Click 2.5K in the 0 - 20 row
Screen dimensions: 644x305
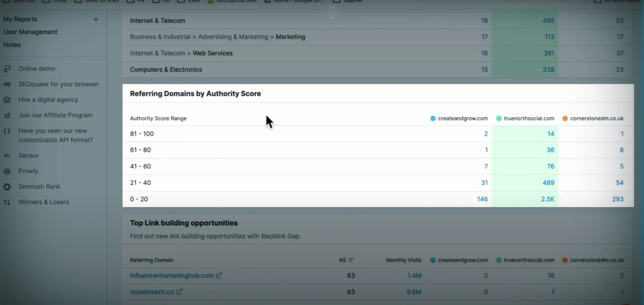coord(548,199)
